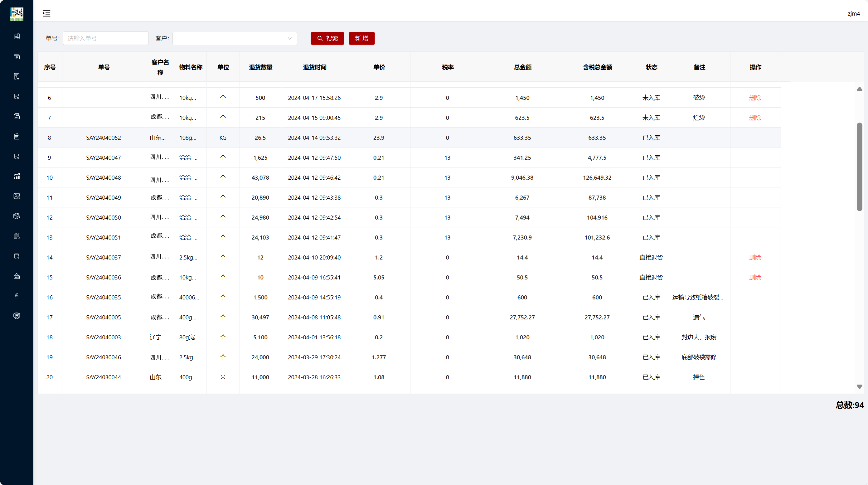Screen dimensions: 868x485
Task: Open the document tag icon just above the chart icon
Action: click(x=17, y=156)
